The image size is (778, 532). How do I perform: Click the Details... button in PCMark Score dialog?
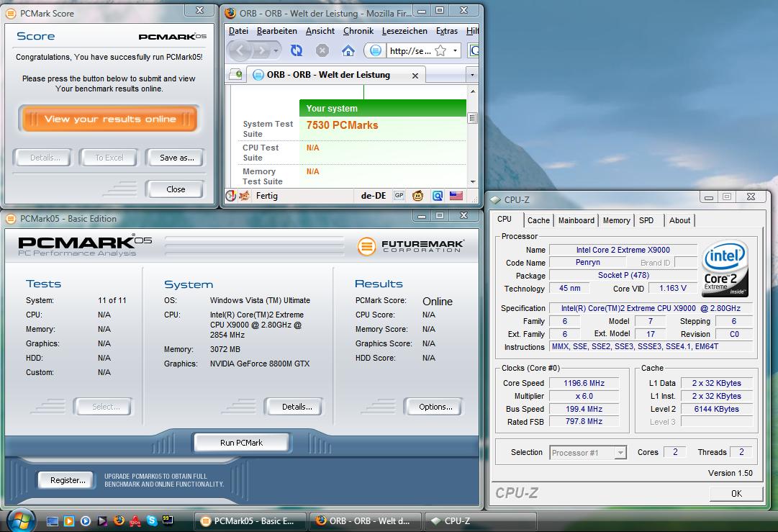(45, 158)
